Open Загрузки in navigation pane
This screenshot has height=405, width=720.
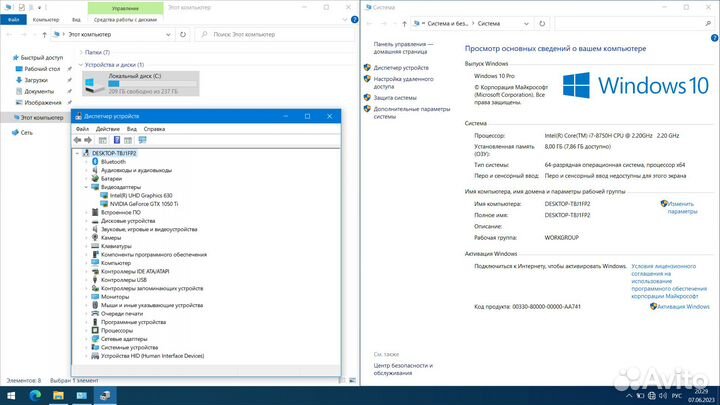[36, 80]
